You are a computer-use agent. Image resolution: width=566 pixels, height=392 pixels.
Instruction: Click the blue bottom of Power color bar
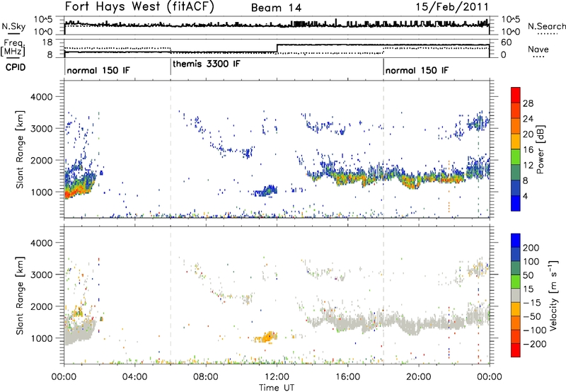[516, 203]
